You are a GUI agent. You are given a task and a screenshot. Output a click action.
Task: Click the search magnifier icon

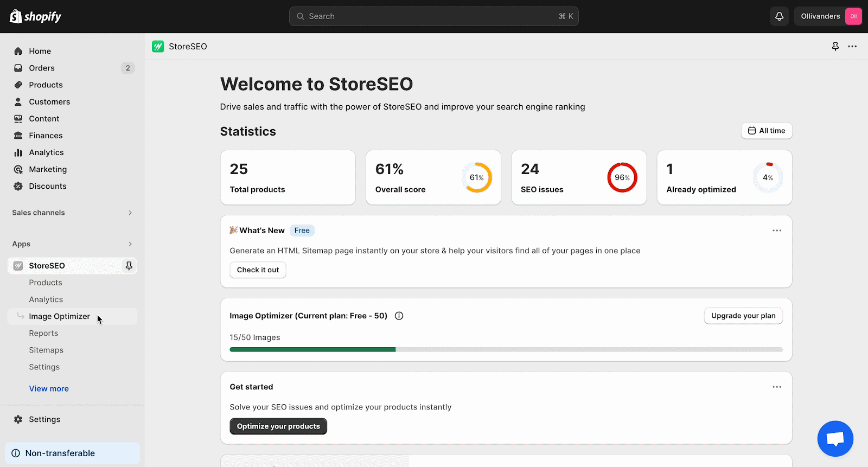tap(300, 16)
